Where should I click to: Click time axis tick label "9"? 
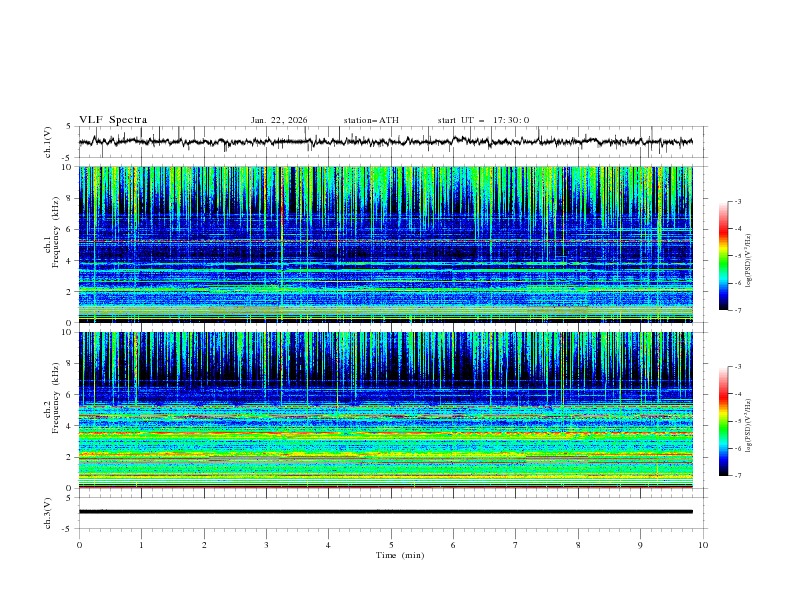[x=640, y=545]
